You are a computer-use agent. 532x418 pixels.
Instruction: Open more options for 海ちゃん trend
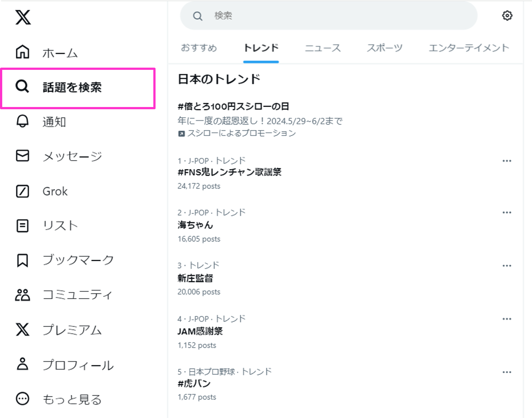[507, 213]
